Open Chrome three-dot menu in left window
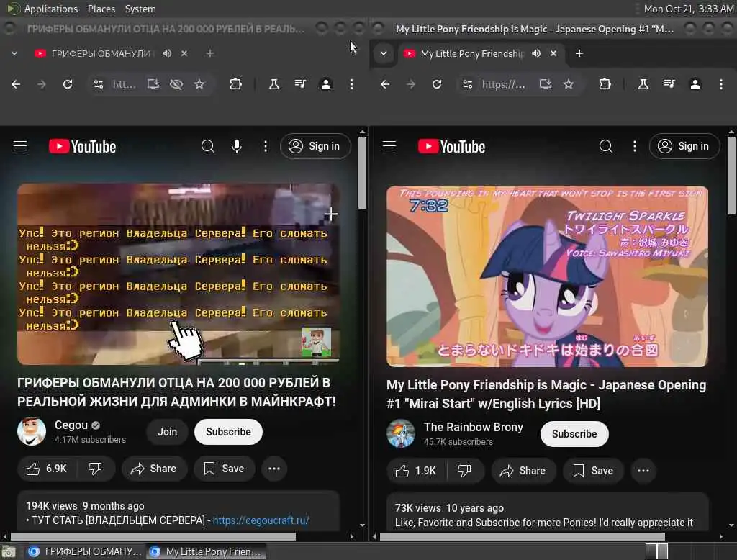Screen dimensions: 737x560 (351, 84)
